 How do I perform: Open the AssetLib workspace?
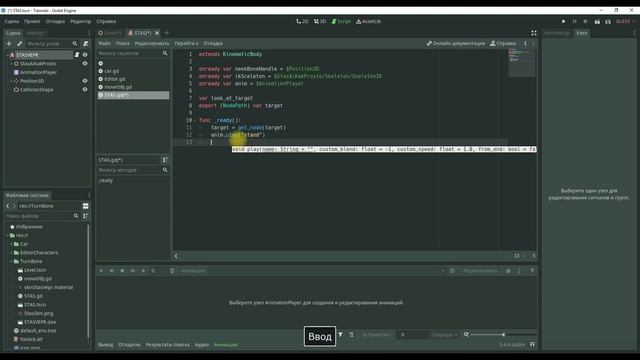pos(369,21)
